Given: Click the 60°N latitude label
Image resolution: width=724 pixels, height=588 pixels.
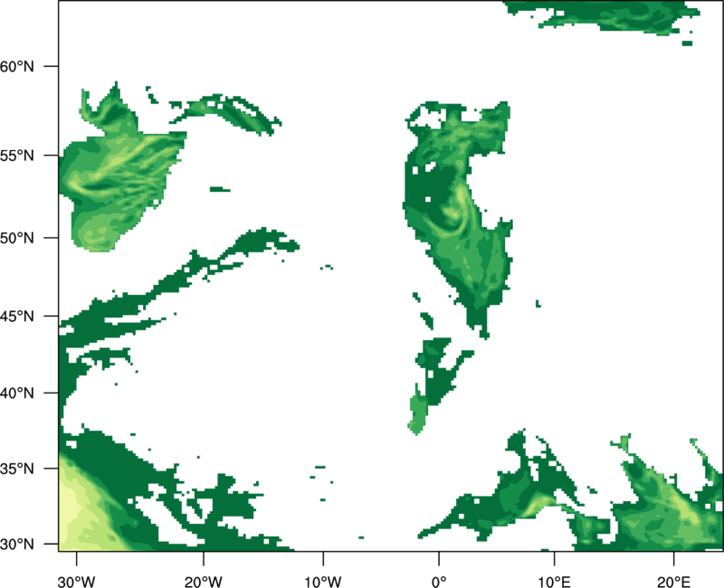Looking at the screenshot, I should pyautogui.click(x=17, y=66).
